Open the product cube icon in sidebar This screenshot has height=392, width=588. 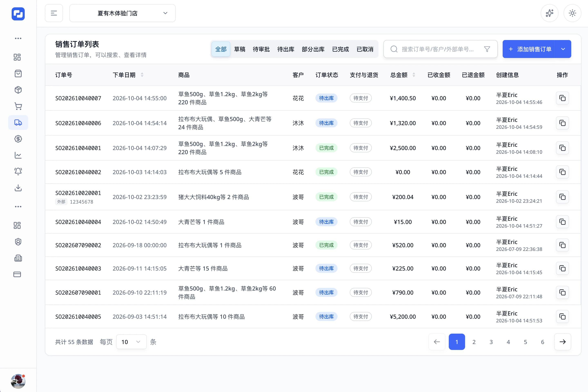tap(18, 90)
